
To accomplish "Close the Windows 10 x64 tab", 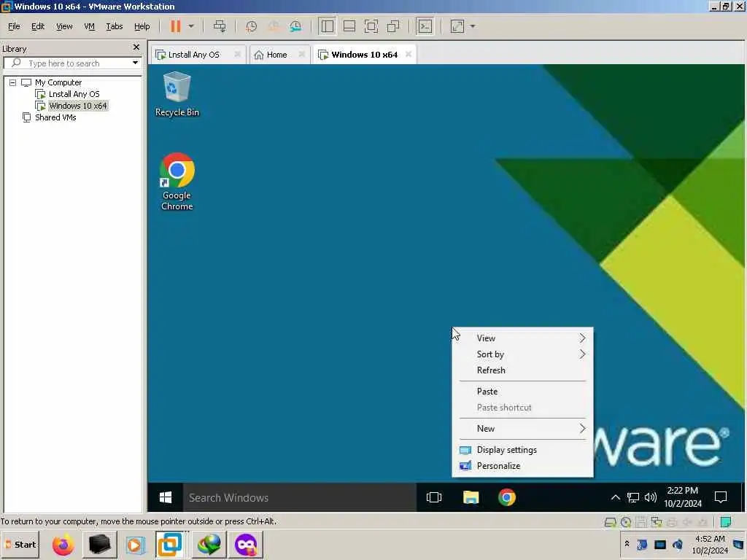I will (409, 54).
